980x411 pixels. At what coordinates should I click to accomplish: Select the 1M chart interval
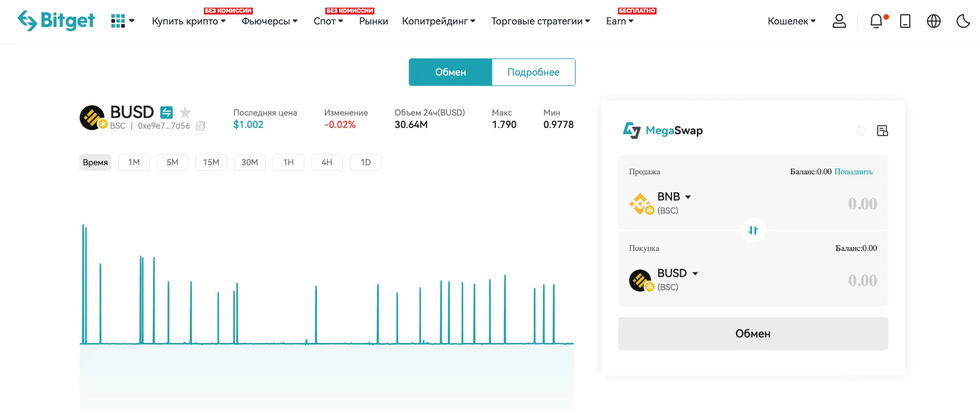pos(134,162)
